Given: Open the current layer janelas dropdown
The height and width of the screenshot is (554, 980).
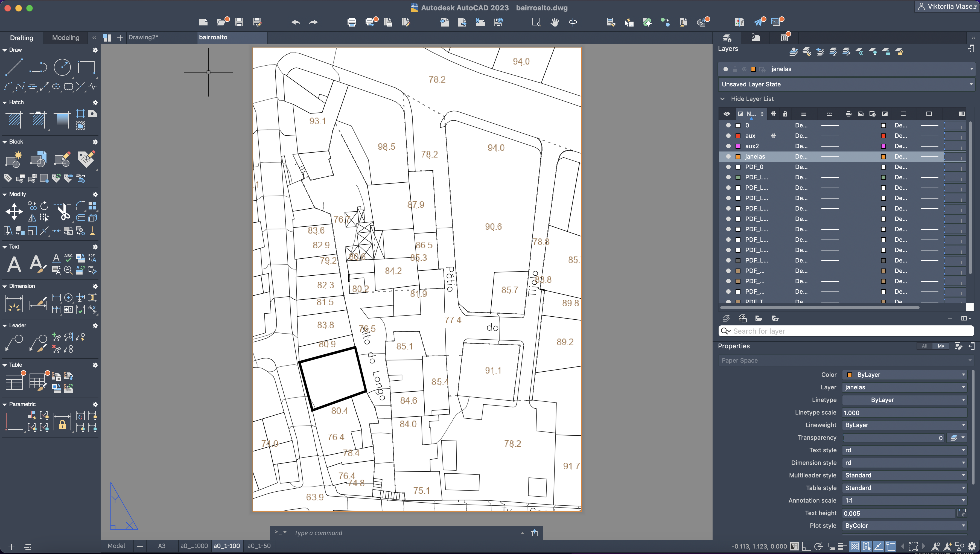Looking at the screenshot, I should [x=971, y=69].
